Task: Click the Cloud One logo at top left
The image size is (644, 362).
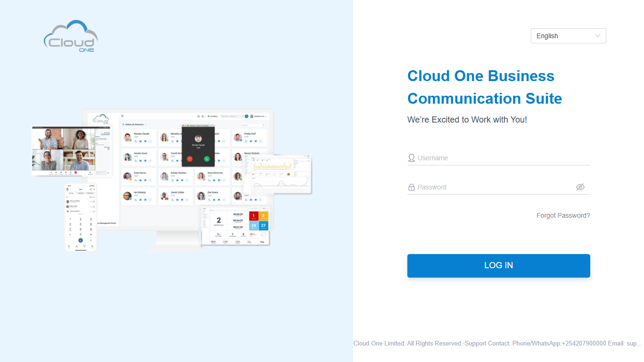Action: (71, 36)
